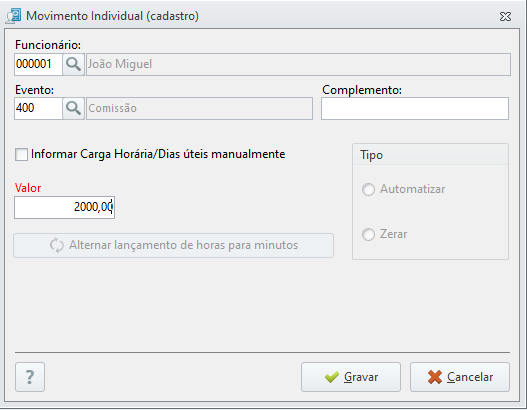Close the Movimento Individual dialog
Viewport: 527px width, 410px height.
click(x=505, y=16)
